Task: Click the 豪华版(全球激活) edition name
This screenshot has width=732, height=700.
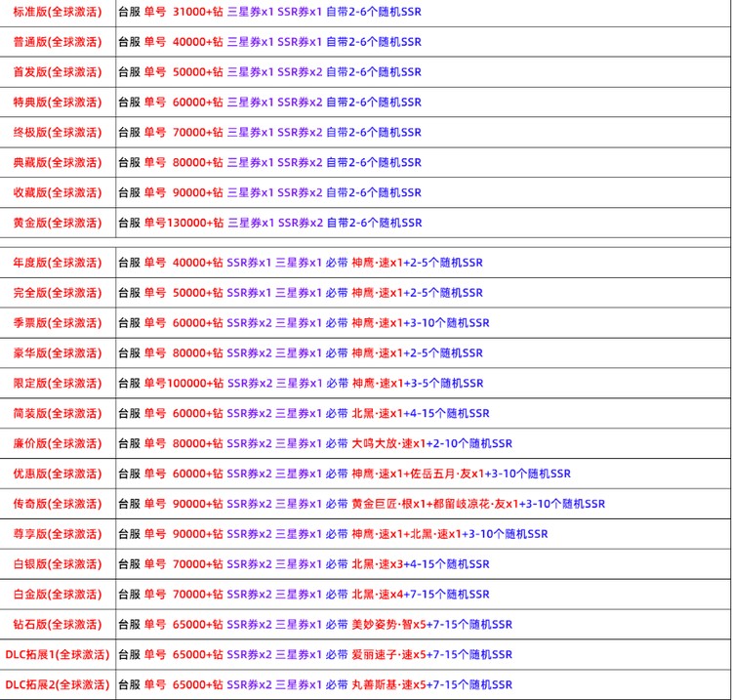Action: [x=57, y=353]
